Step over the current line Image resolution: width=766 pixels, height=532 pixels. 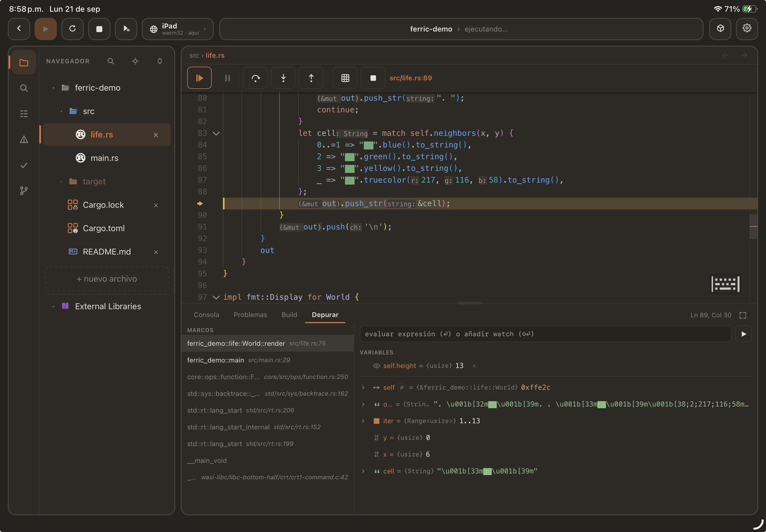(x=255, y=78)
